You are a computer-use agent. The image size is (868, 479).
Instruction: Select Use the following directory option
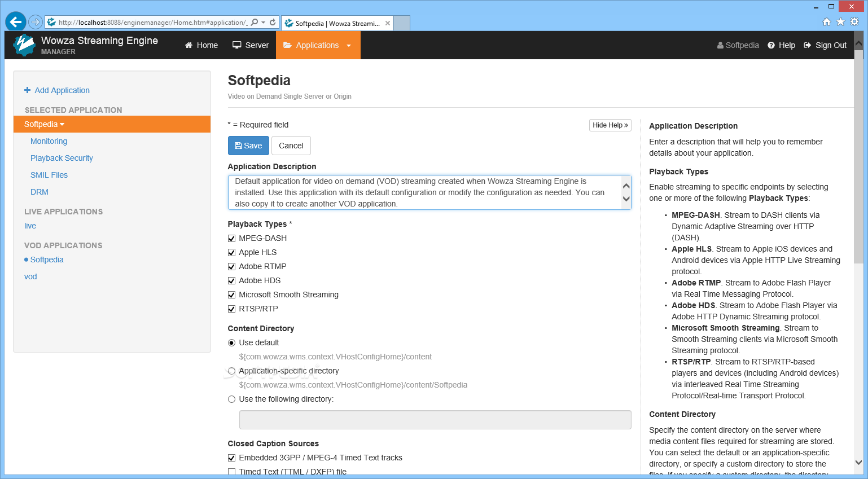coord(231,399)
